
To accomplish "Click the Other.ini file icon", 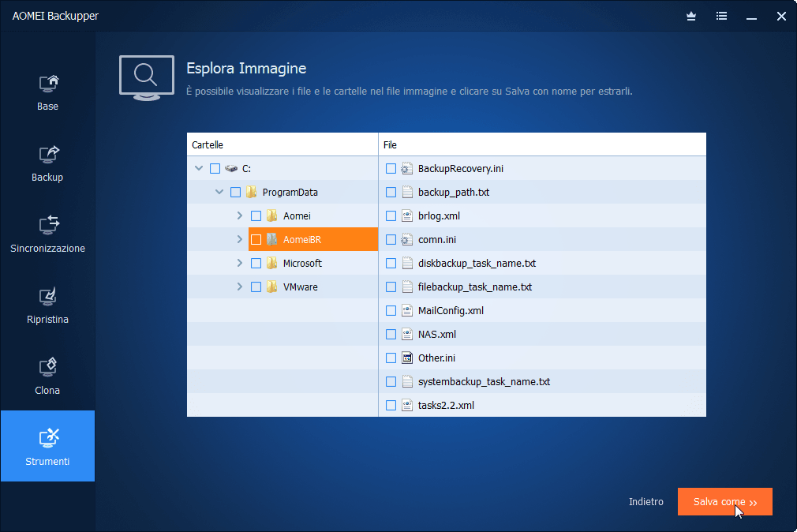I will coord(407,358).
